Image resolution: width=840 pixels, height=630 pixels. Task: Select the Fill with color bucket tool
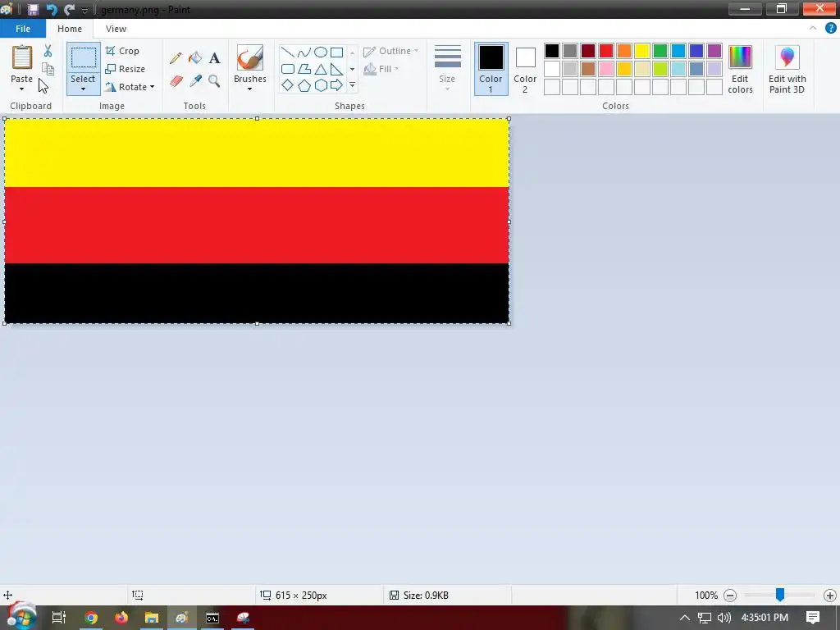[x=195, y=58]
